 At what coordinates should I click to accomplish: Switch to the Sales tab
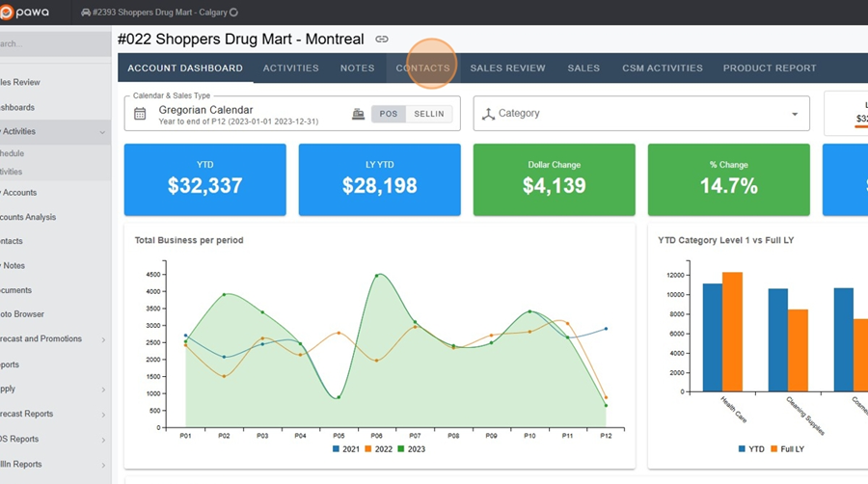(x=583, y=68)
